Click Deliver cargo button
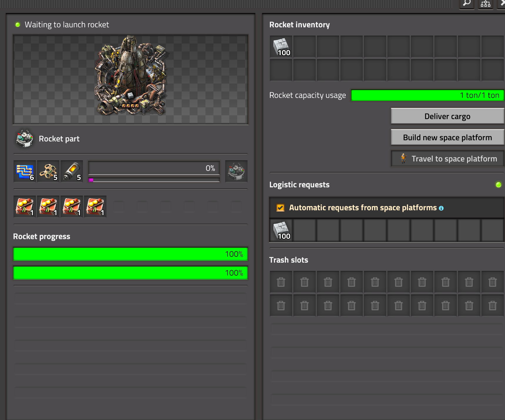Viewport: 505px width, 420px height. tap(447, 116)
